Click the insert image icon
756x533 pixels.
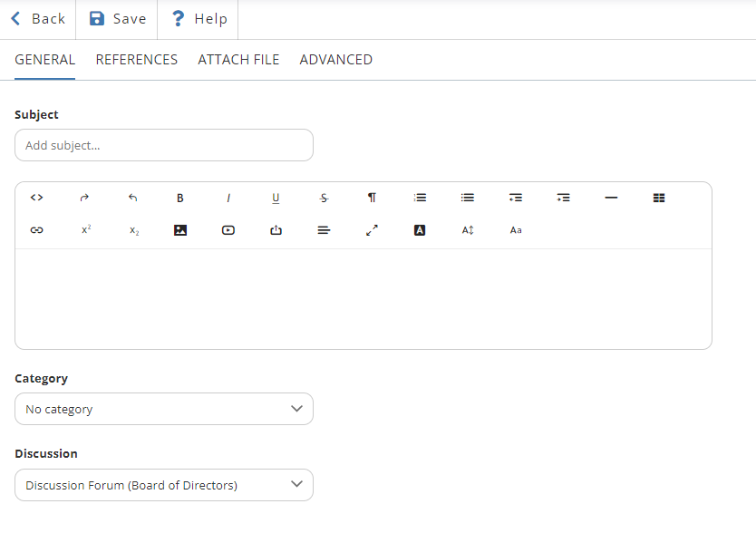point(180,230)
